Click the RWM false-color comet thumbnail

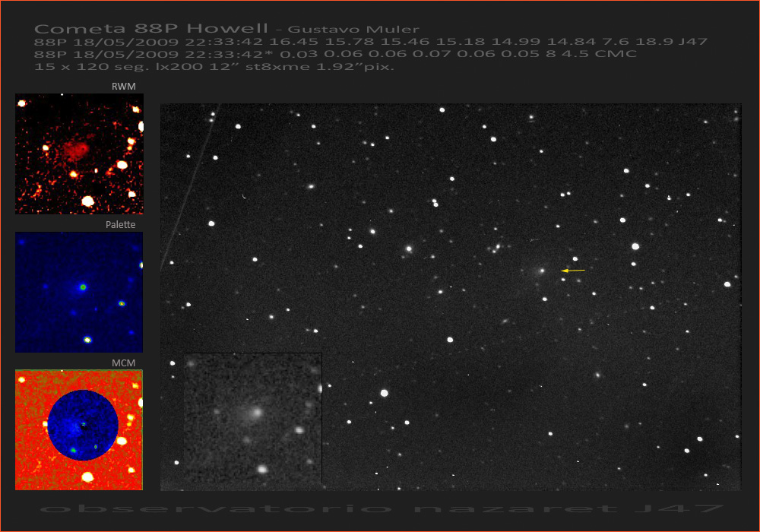(80, 154)
